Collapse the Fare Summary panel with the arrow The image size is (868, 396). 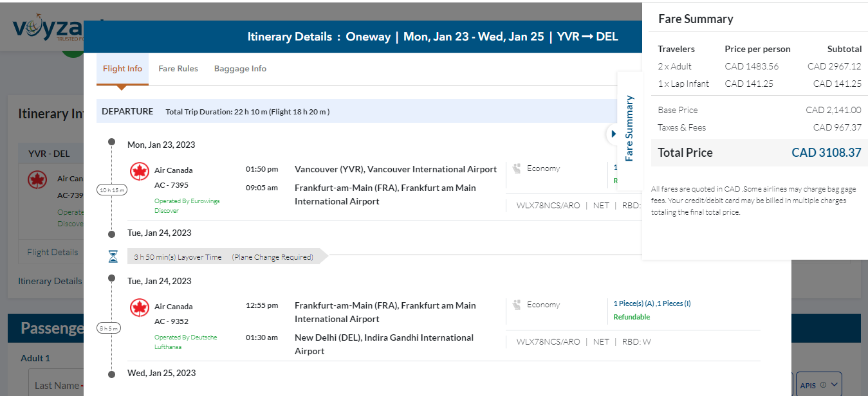coord(613,134)
